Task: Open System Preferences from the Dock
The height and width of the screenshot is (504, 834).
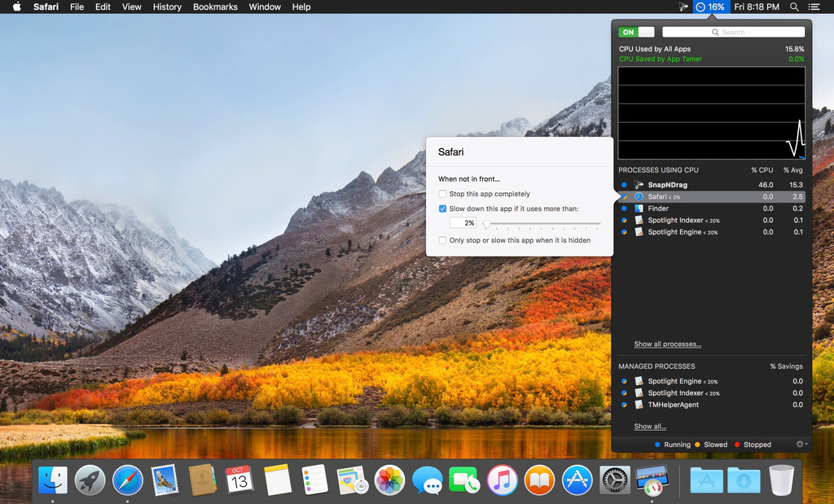Action: pyautogui.click(x=614, y=480)
